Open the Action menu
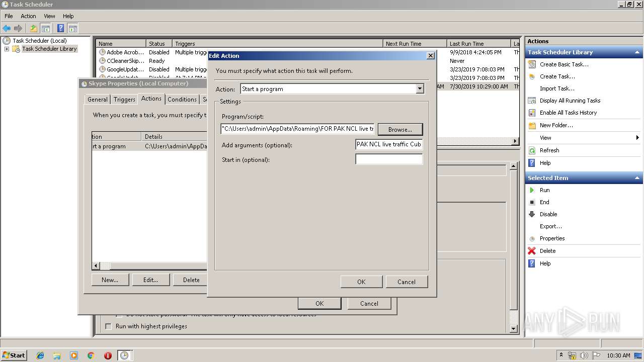 [x=28, y=16]
